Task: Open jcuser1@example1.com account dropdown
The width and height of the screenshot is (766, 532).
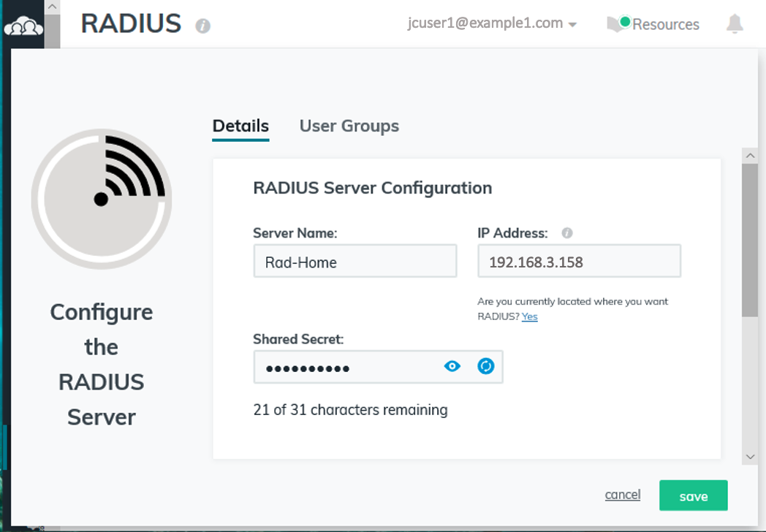Action: (x=492, y=23)
